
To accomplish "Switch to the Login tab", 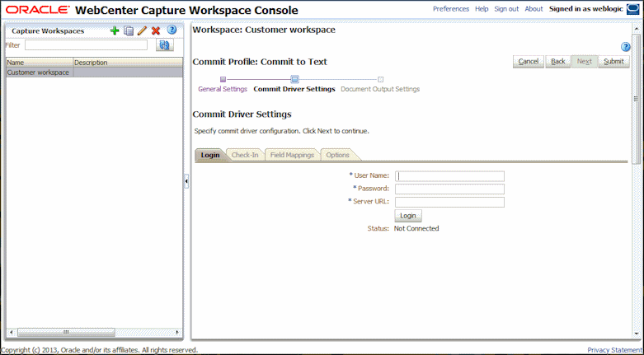I will pyautogui.click(x=210, y=155).
